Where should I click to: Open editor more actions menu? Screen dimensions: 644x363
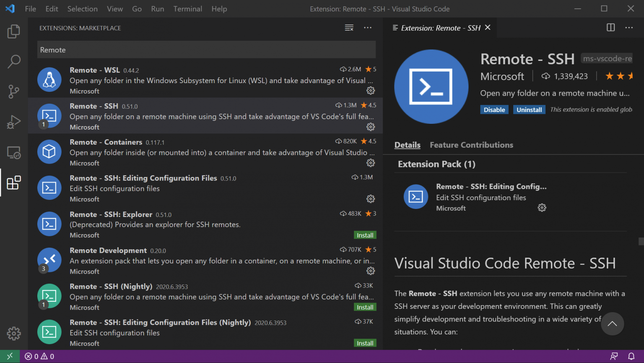[x=629, y=28]
